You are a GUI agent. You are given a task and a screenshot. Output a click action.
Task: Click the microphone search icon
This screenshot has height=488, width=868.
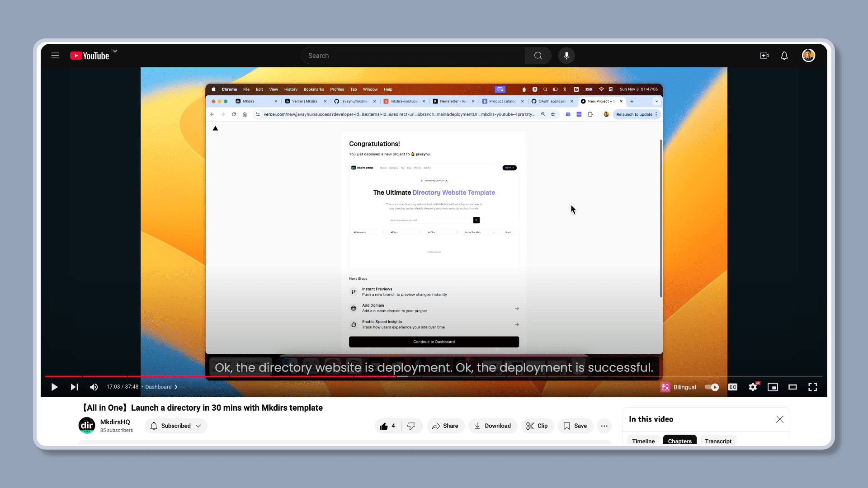click(566, 55)
